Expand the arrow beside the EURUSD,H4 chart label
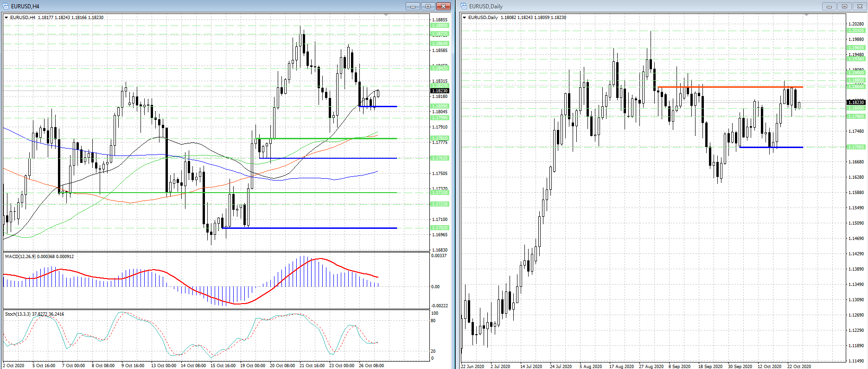 pos(6,18)
